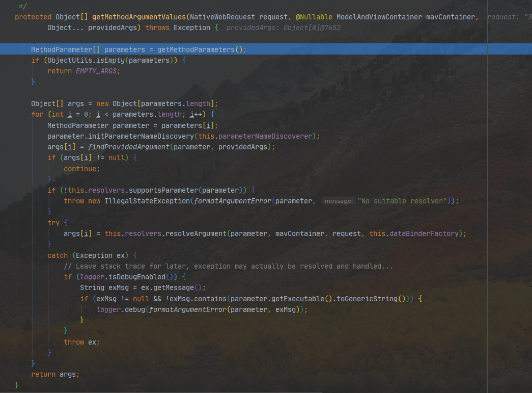Click the providedArgs: Object[0]@7652 debug hint

pos(283,28)
